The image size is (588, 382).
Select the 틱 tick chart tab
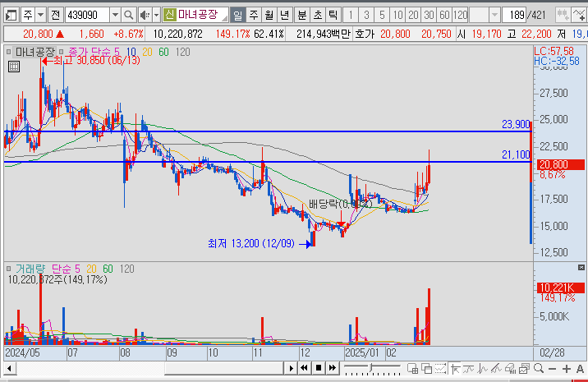tap(333, 15)
